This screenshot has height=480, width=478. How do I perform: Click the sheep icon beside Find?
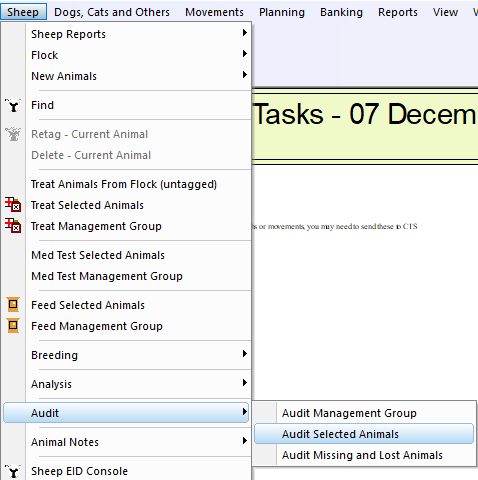(x=13, y=105)
